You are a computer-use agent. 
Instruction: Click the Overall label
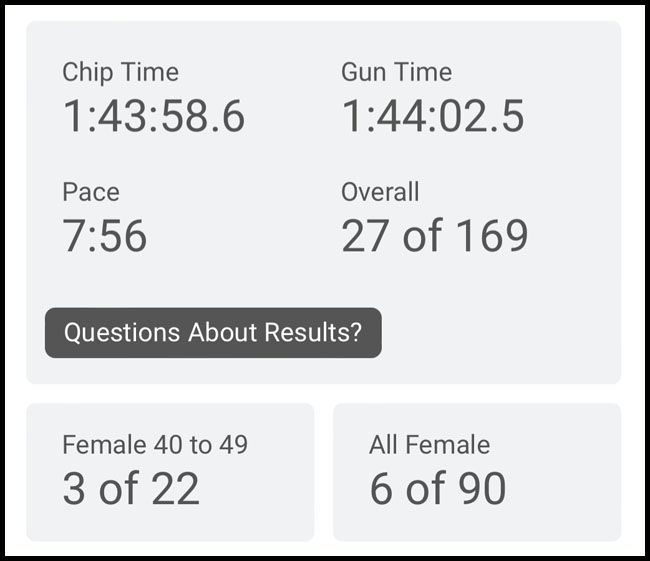click(x=380, y=192)
